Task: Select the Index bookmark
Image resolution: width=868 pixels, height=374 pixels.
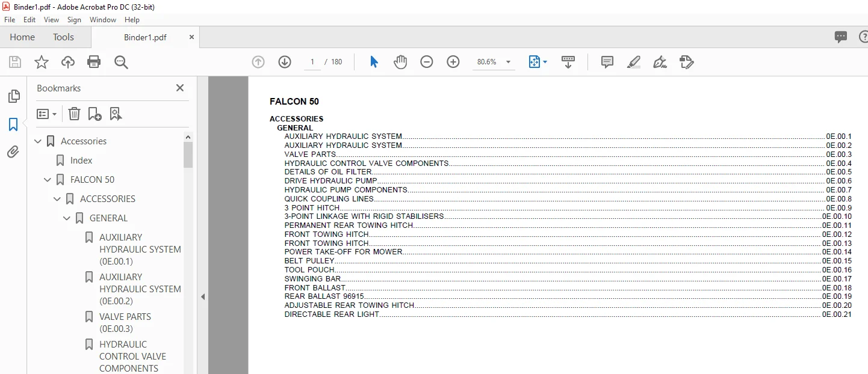Action: [x=81, y=161]
